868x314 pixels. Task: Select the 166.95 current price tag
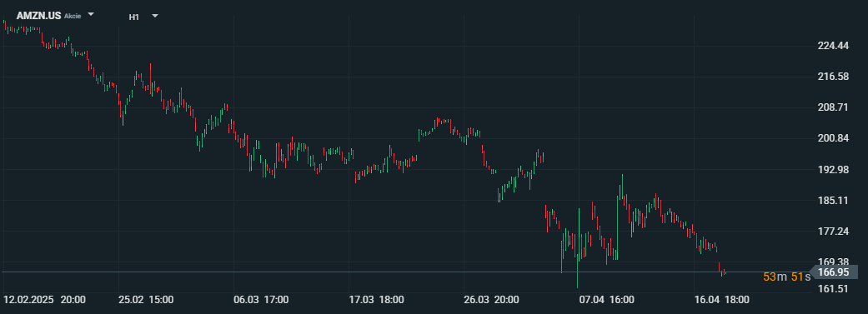[833, 272]
